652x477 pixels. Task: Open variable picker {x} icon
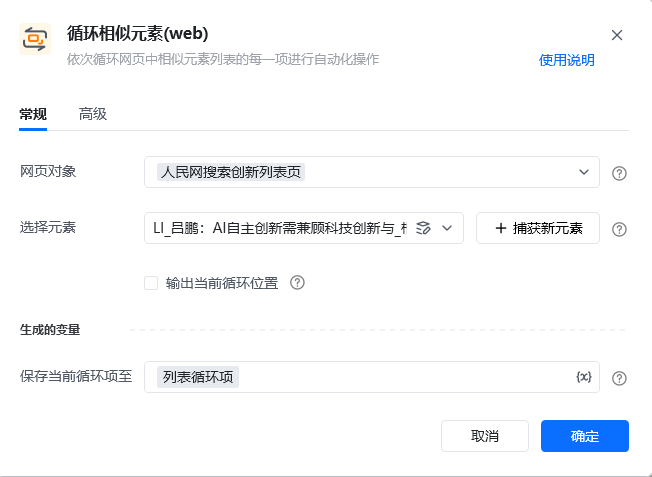tap(583, 377)
